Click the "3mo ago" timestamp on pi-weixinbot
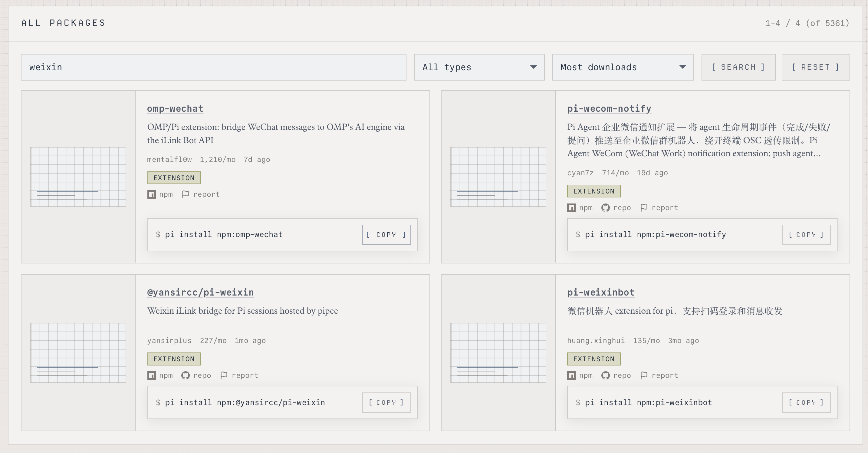This screenshot has height=453, width=868. (683, 341)
